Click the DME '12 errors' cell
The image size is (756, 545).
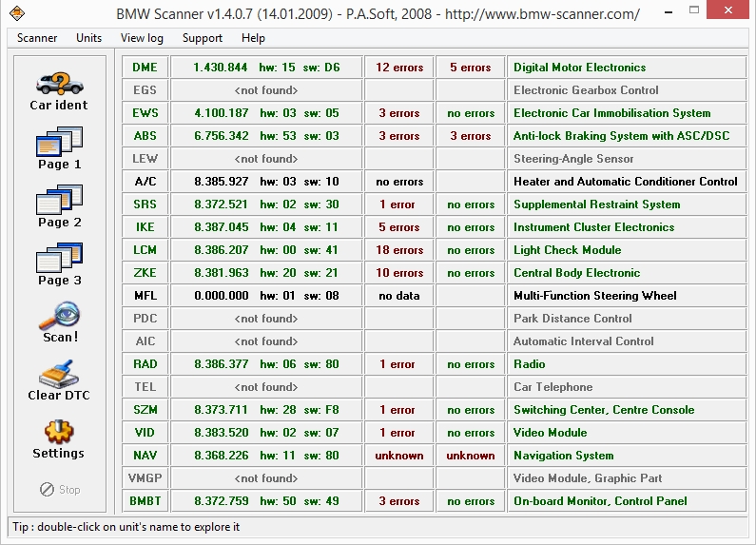click(399, 67)
